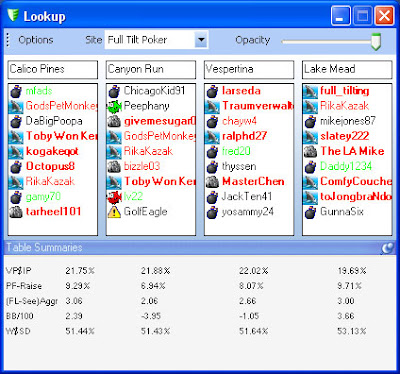Click the BB/100 row label
This screenshot has height=374, width=400.
19,316
